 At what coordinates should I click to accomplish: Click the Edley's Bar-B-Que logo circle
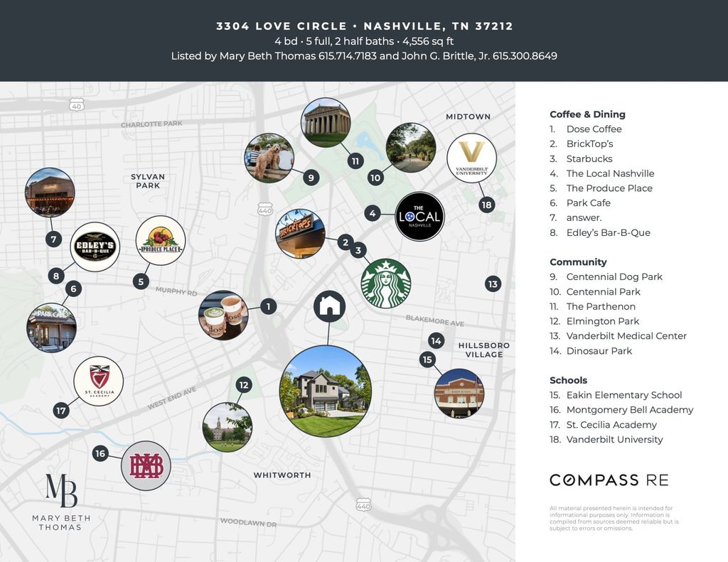tap(95, 247)
